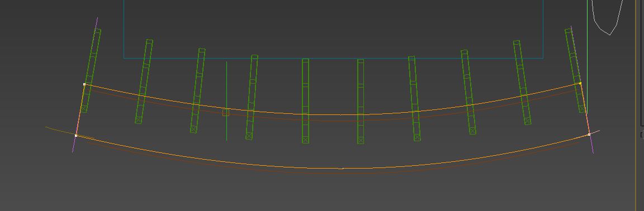Grab the purple bezier handle tip at far upper-left
This screenshot has height=211, width=644.
click(97, 18)
